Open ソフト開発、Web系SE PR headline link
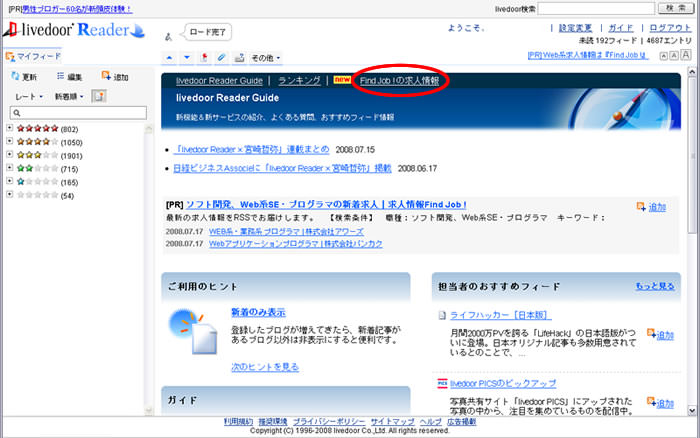 point(326,204)
